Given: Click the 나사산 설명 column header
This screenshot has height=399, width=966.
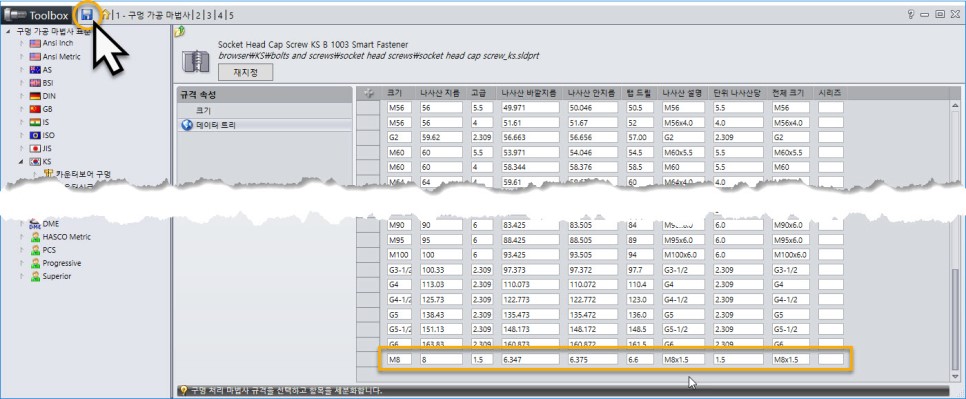Looking at the screenshot, I should [682, 94].
